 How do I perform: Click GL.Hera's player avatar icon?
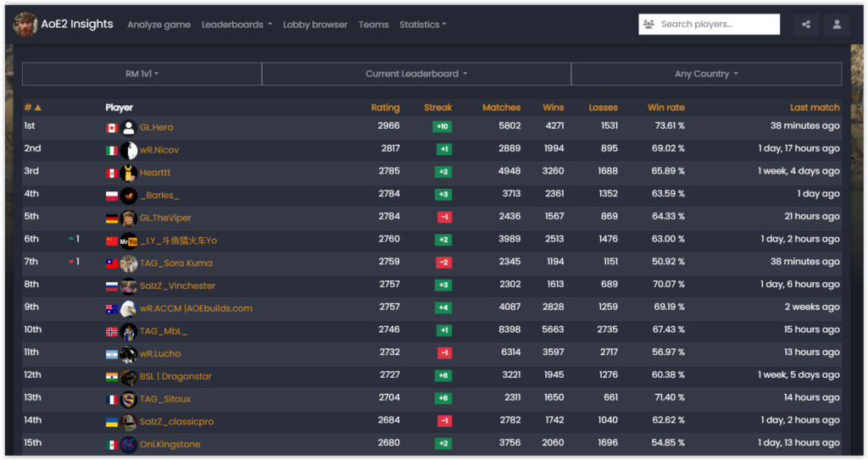(x=129, y=128)
